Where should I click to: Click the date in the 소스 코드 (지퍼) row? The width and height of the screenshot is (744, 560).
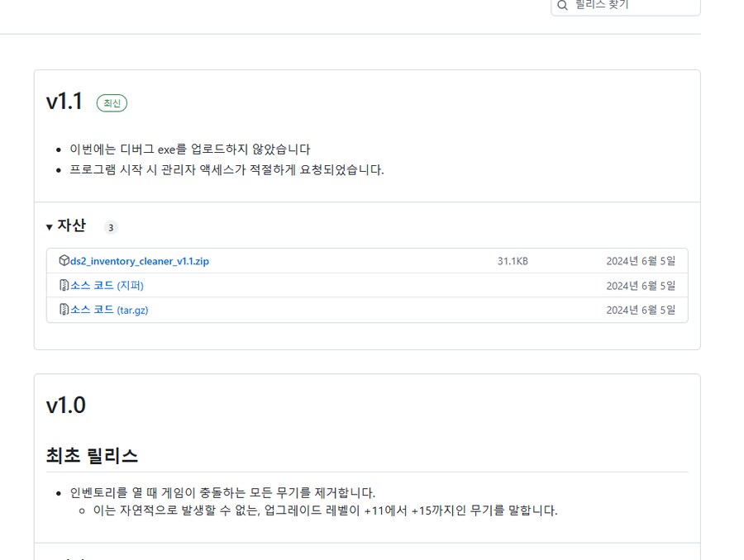[x=641, y=286]
